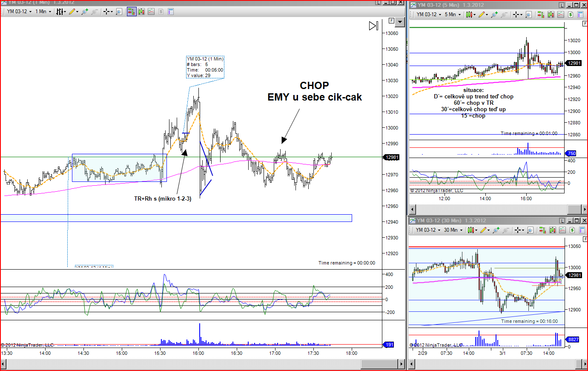Click left scroll arrow under 1 Min chart

pyautogui.click(x=4, y=365)
